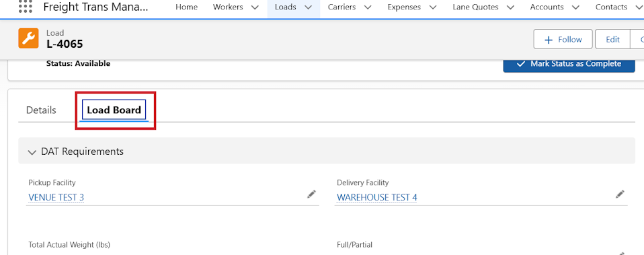
Task: Click the Freight Trans Management app name
Action: coord(95,7)
